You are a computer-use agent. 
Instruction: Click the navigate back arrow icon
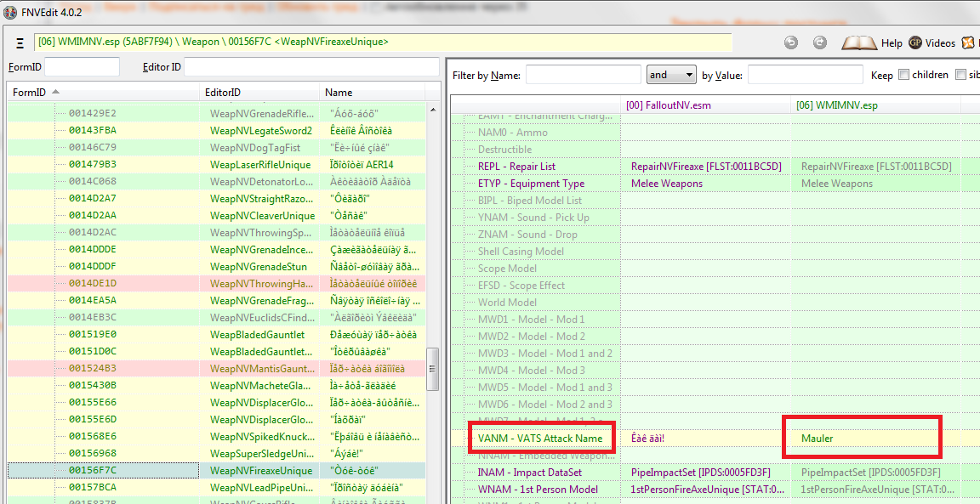tap(791, 42)
